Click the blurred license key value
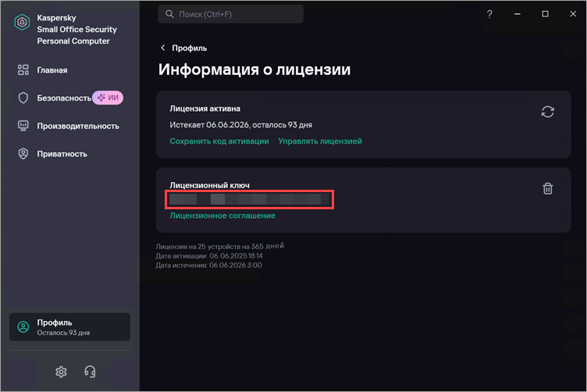587x392 pixels. click(249, 199)
